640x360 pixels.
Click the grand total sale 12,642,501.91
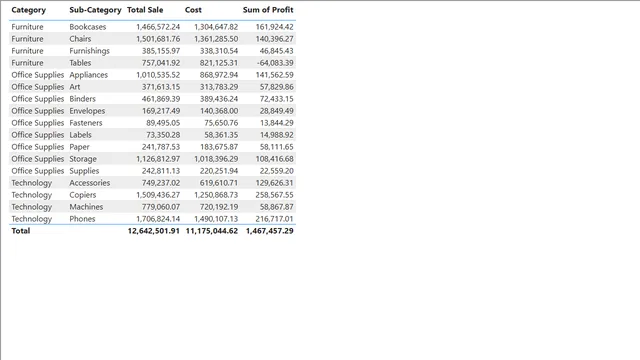tap(153, 231)
